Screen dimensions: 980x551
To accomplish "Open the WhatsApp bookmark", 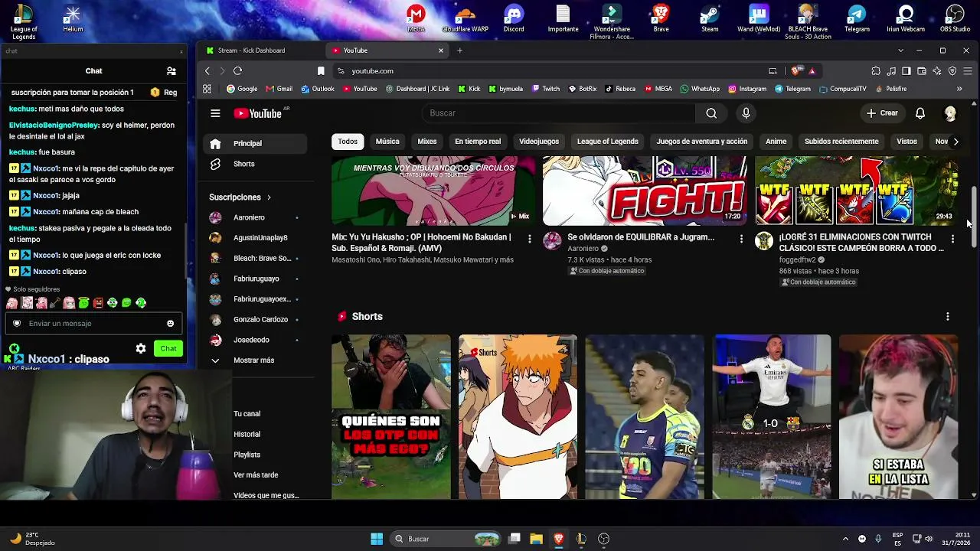I will click(700, 89).
